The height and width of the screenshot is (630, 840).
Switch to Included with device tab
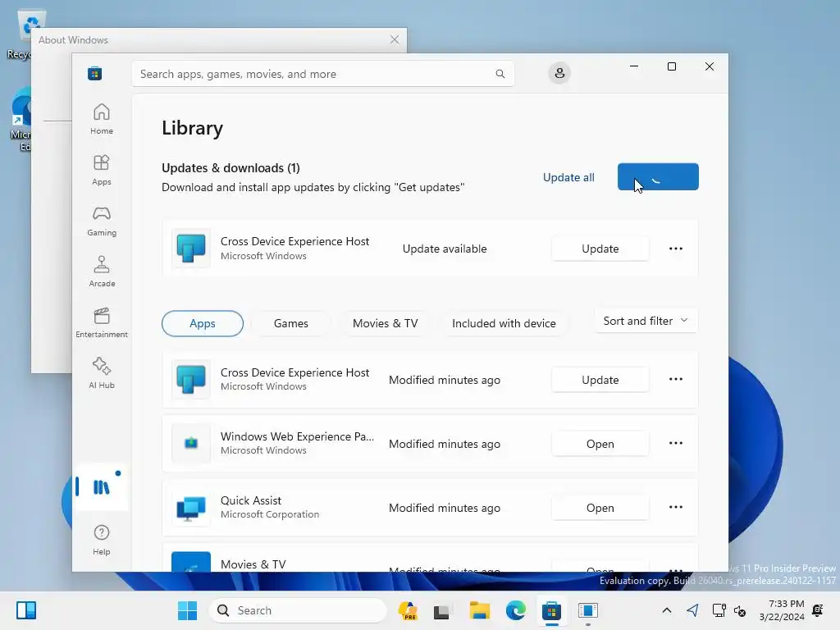pyautogui.click(x=504, y=323)
